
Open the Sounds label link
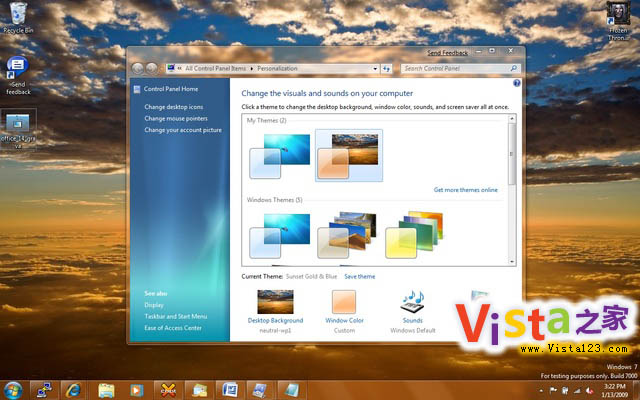tap(412, 320)
